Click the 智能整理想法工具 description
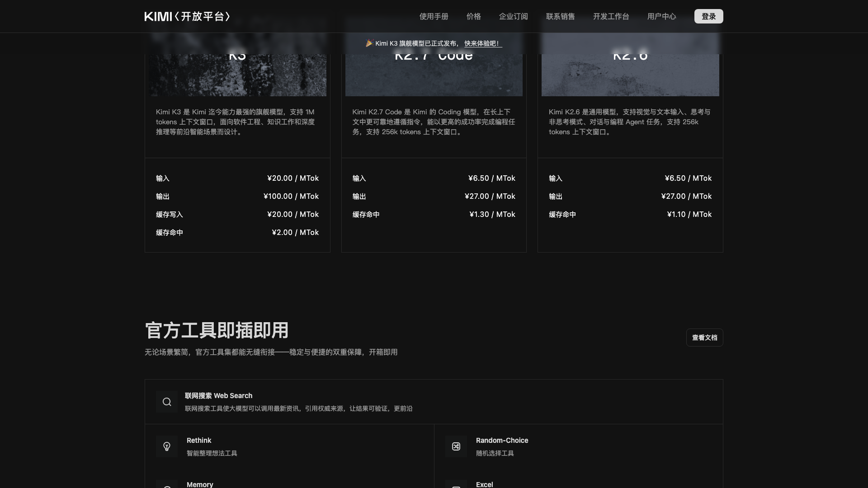Image resolution: width=868 pixels, height=488 pixels. (x=212, y=453)
